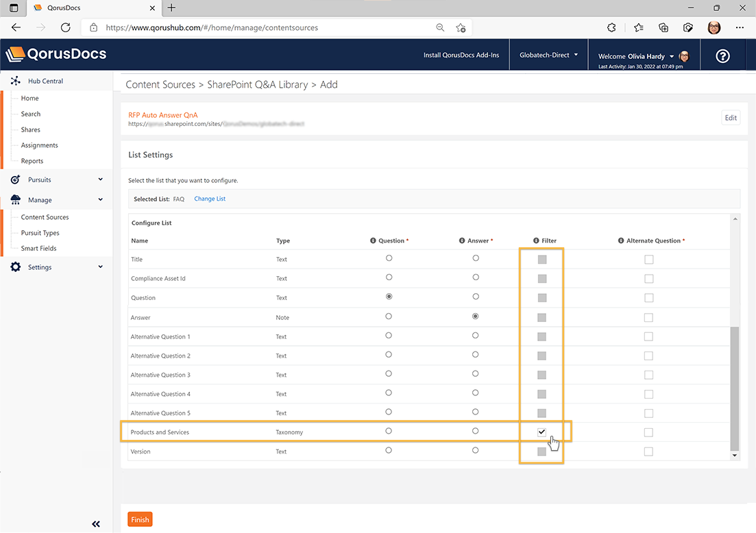
Task: Click the Configure List scrollbar thumb
Action: (735, 388)
